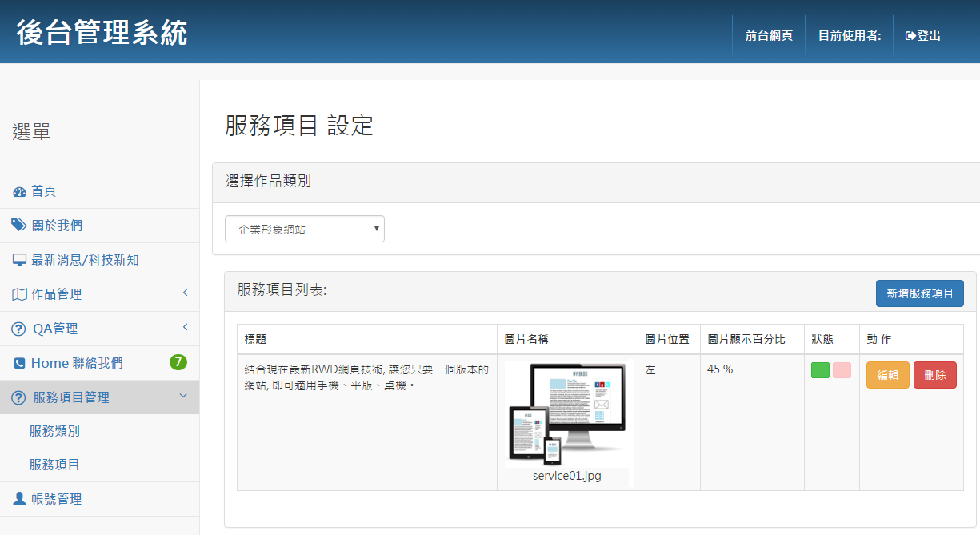The height and width of the screenshot is (535, 980).
Task: Expand the 作品管理 submenu chevron
Action: click(185, 293)
